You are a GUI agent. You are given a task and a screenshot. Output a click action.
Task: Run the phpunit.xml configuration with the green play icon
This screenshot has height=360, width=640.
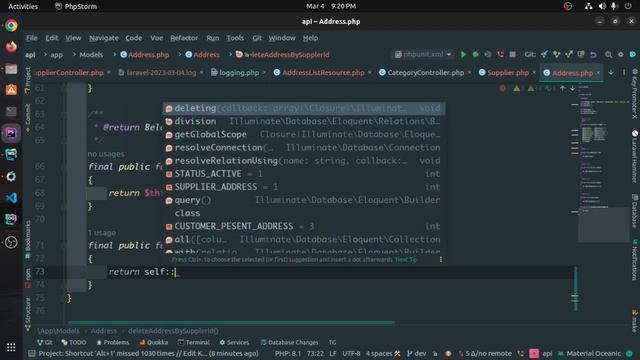pyautogui.click(x=463, y=54)
